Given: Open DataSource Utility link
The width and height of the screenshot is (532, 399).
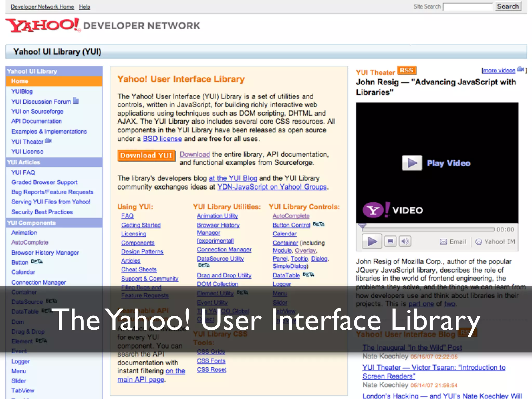Looking at the screenshot, I should 221,258.
